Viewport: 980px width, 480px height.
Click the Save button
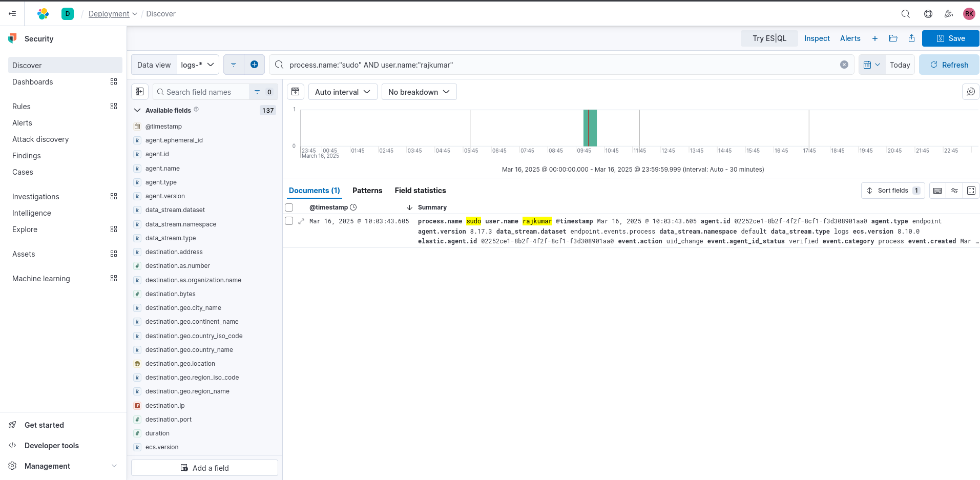tap(950, 38)
